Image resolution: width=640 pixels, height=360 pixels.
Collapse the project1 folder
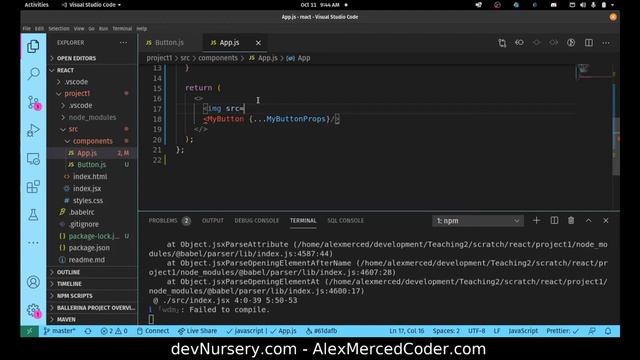point(93,93)
